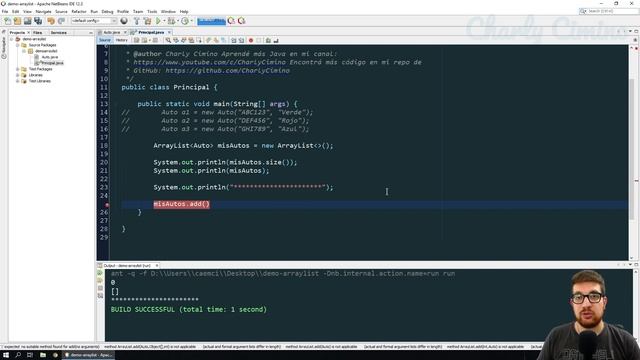640x360 pixels.
Task: Click the globe browser icon in toolbar
Action: 124,21
